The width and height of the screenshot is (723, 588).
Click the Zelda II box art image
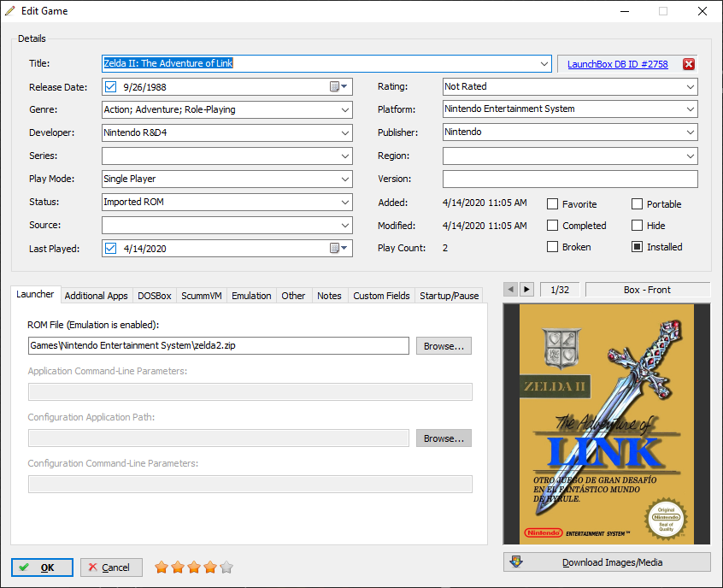607,424
